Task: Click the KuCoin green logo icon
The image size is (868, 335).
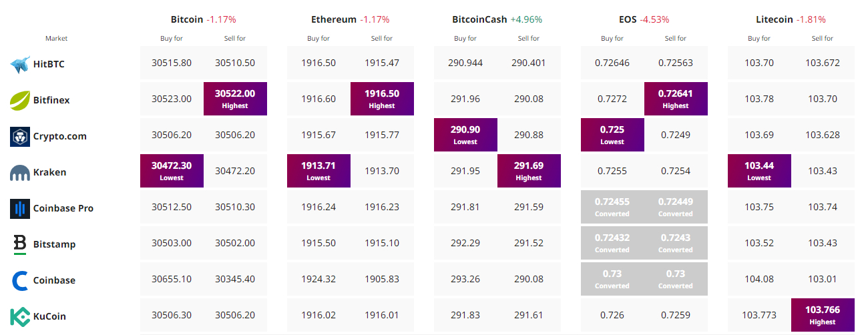Action: [20, 316]
